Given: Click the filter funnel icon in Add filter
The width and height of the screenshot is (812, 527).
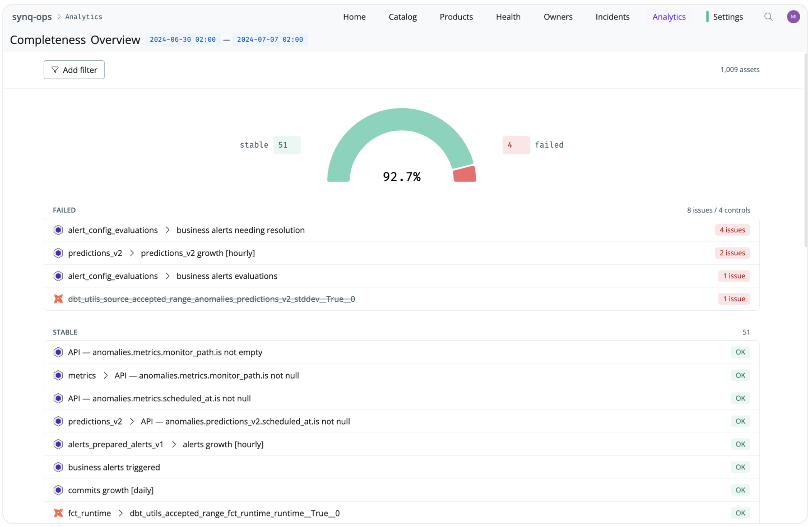Looking at the screenshot, I should [55, 69].
